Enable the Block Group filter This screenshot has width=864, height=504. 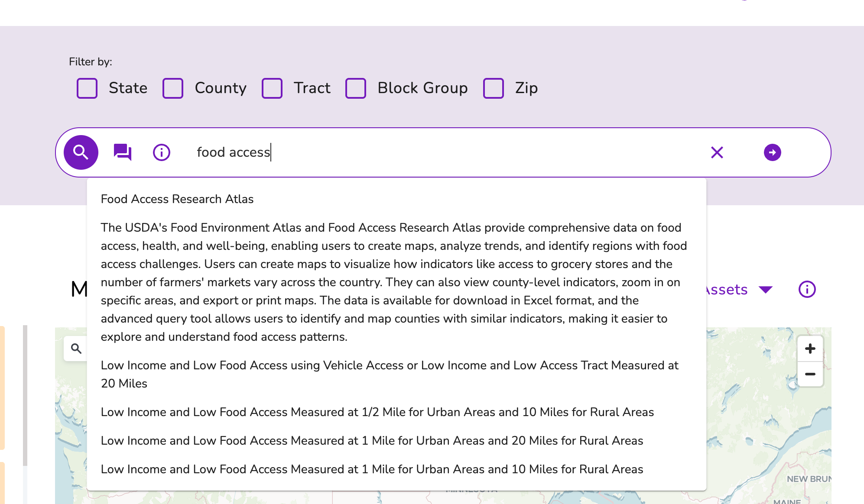click(356, 88)
